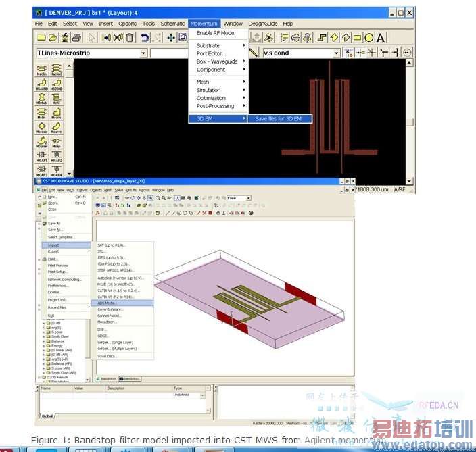Insert the MICAP2 component from palette

[56, 156]
